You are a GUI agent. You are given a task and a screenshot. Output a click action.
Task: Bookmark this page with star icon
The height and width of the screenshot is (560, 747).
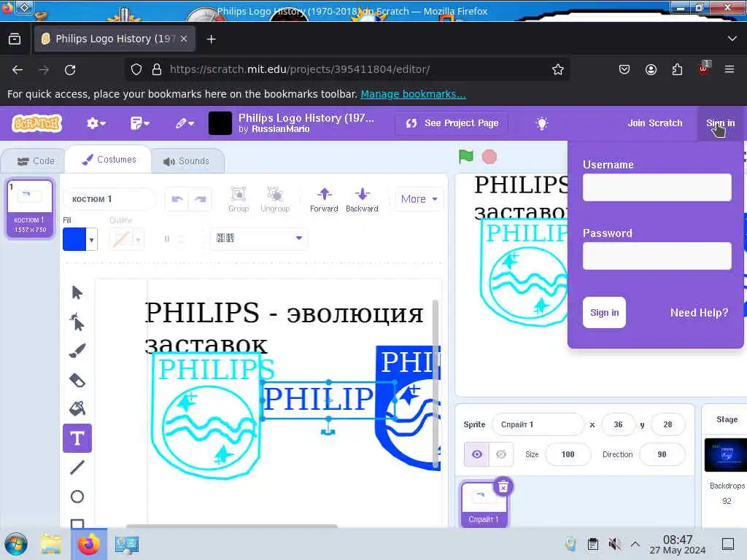click(x=558, y=69)
